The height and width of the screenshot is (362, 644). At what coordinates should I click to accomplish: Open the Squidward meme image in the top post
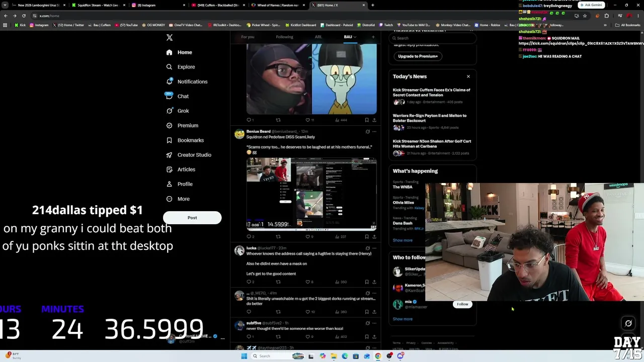[x=344, y=79]
